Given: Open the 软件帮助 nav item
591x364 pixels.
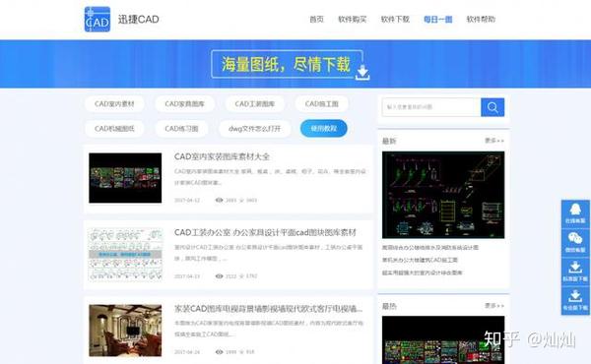Looking at the screenshot, I should pos(481,20).
